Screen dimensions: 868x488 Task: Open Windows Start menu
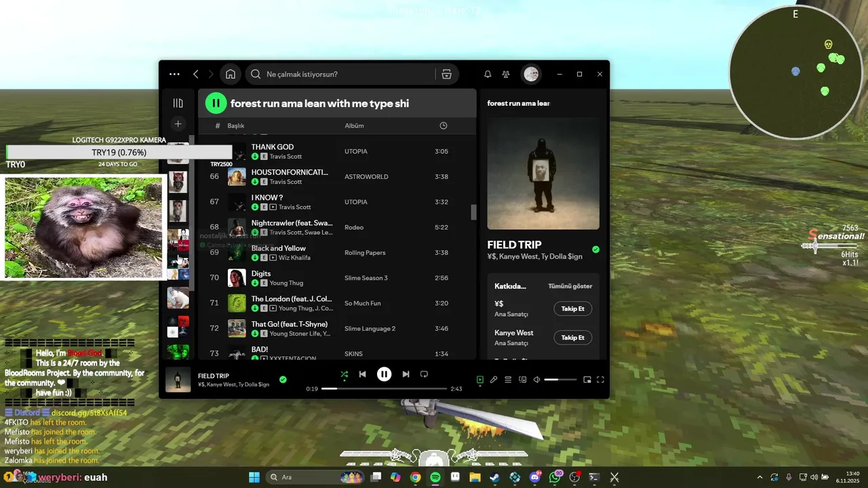coord(254,477)
